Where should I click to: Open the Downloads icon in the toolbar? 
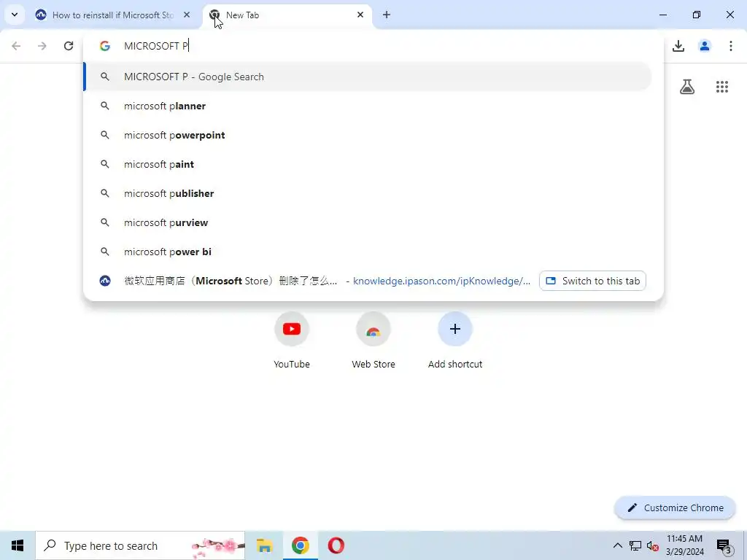[x=678, y=46]
